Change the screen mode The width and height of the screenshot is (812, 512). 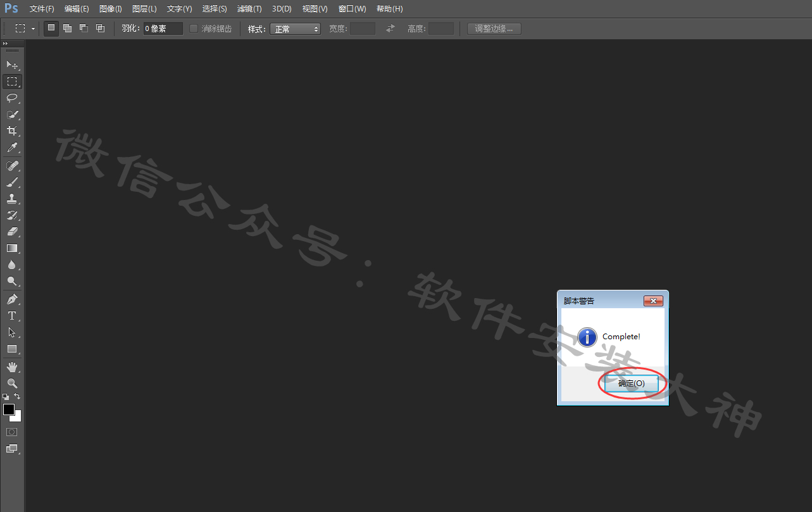pos(12,449)
